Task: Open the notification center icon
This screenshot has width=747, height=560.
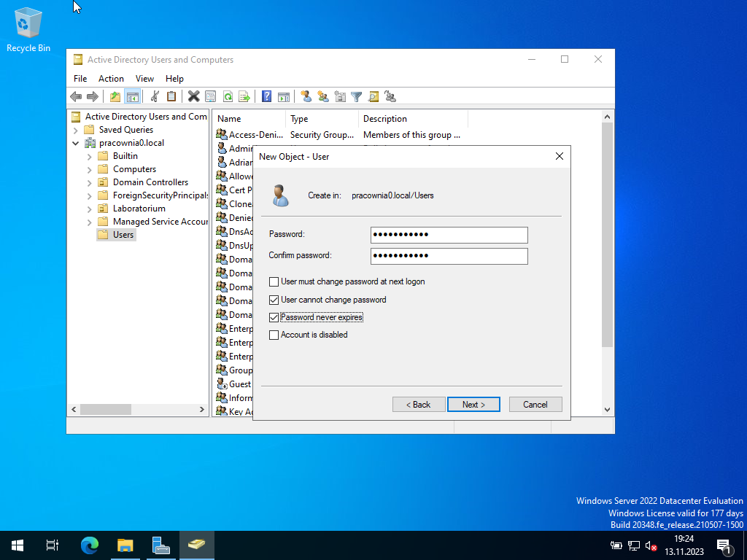Action: coord(724,545)
